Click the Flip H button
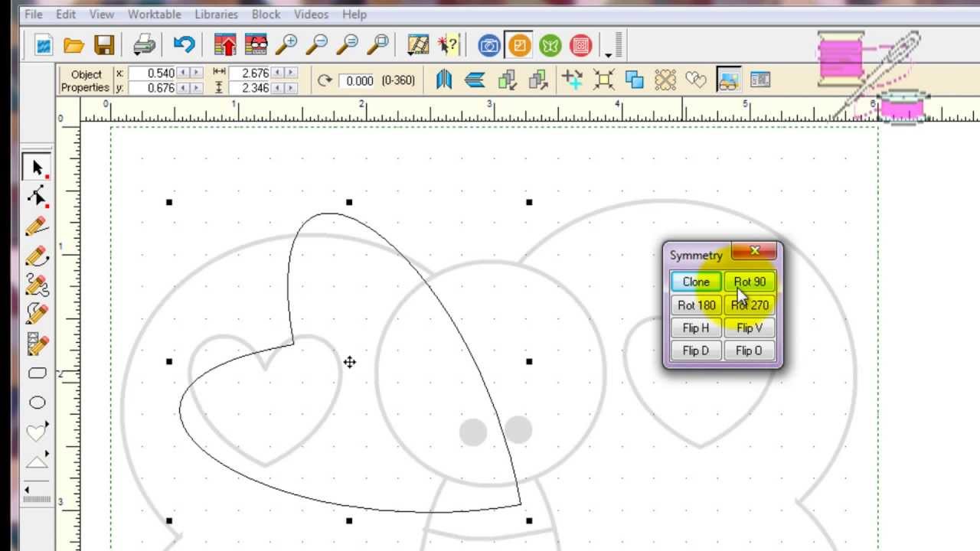 696,328
